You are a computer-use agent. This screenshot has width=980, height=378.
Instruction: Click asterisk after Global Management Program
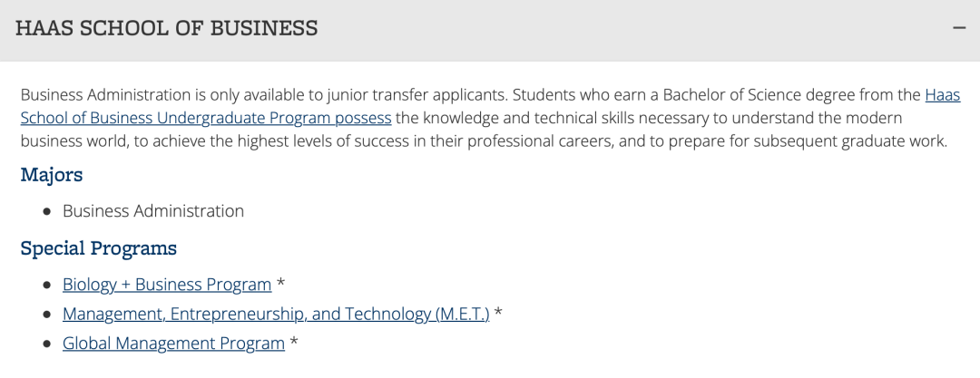(294, 344)
